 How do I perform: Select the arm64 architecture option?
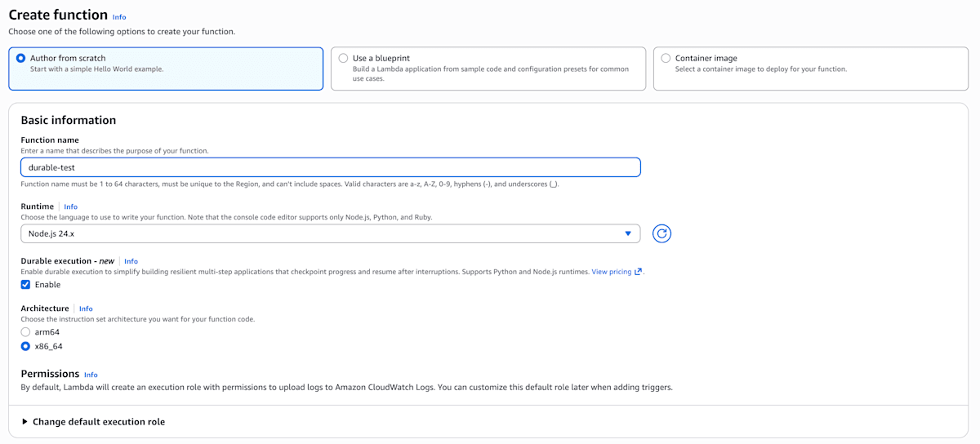click(25, 332)
